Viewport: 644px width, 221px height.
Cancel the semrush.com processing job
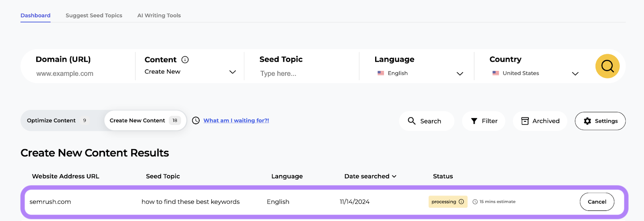click(597, 202)
